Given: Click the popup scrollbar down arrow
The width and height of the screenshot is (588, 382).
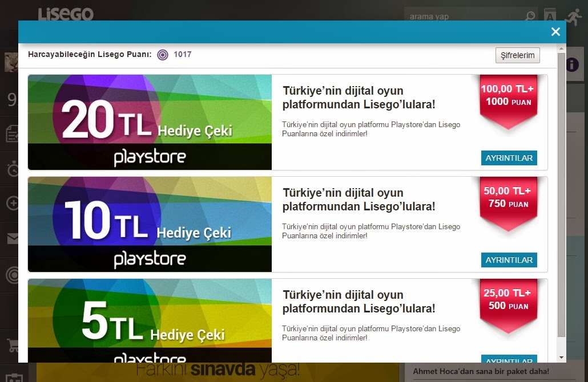Looking at the screenshot, I should (561, 357).
